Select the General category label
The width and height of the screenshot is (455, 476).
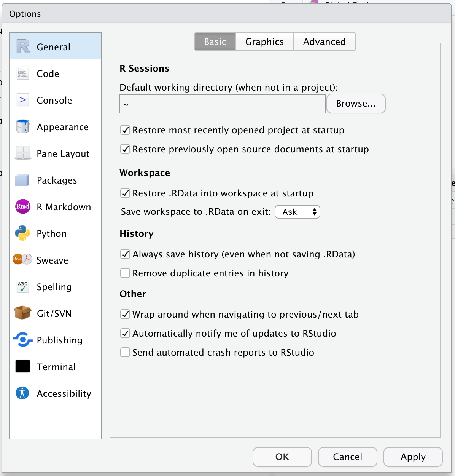pyautogui.click(x=54, y=47)
